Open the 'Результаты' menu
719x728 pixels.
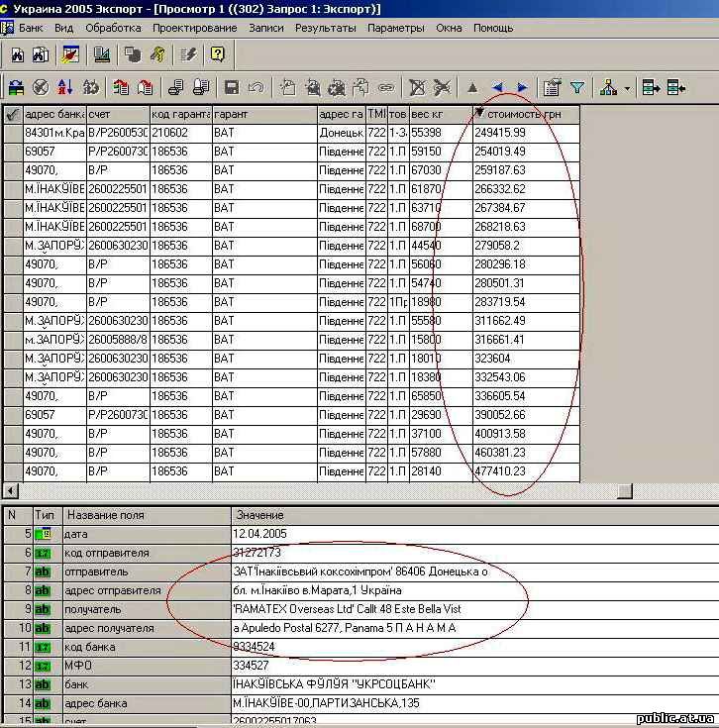(x=325, y=28)
